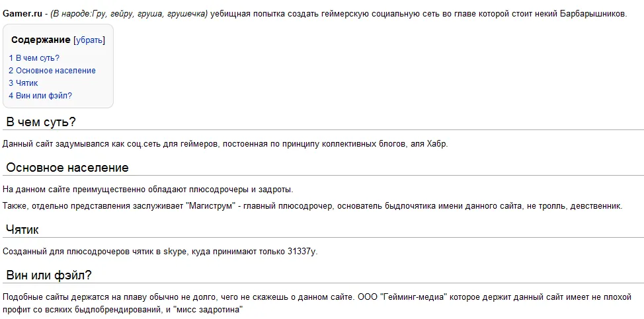The width and height of the screenshot is (644, 319).
Task: Open contents entry 2 Основное население
Action: [x=52, y=71]
